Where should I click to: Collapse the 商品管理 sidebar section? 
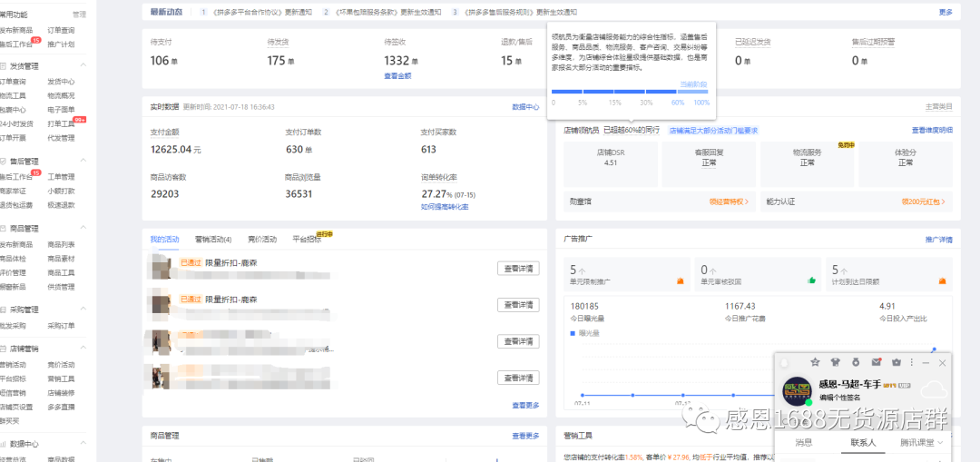[83, 228]
